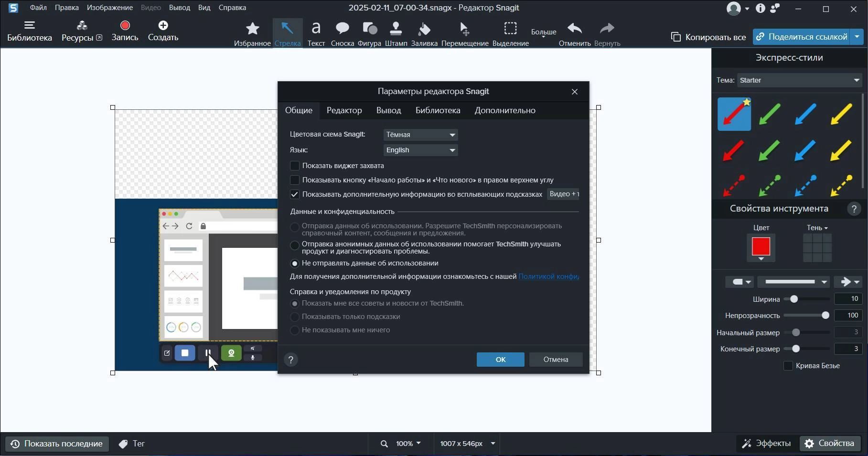Click Поделиться ссылкой button
Viewport: 868px width, 456px height.
click(x=802, y=37)
